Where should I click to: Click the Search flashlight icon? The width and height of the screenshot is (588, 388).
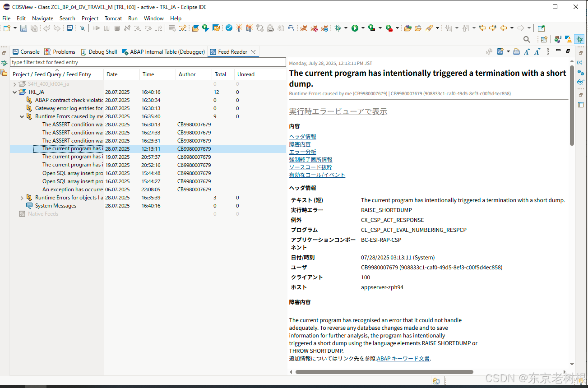429,28
